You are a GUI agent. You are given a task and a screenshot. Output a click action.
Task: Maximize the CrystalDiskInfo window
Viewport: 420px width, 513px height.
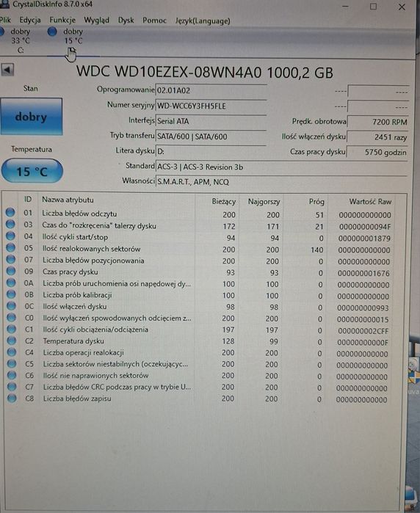[x=373, y=6]
